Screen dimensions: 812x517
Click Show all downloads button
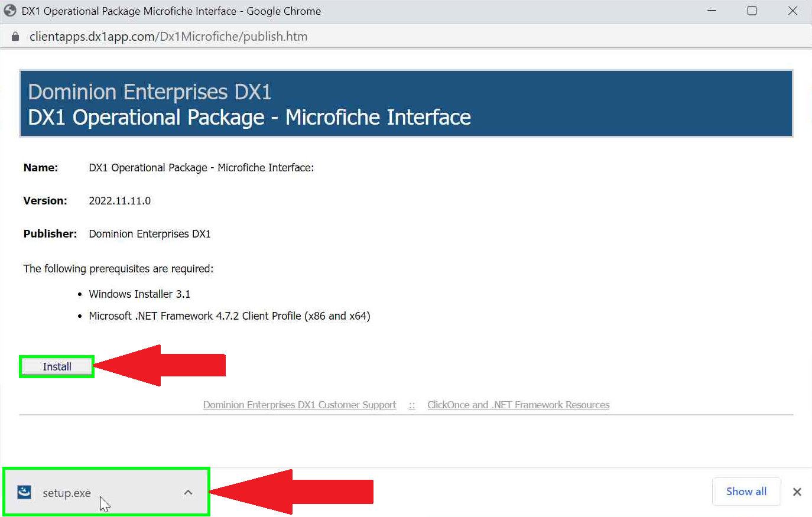tap(746, 492)
